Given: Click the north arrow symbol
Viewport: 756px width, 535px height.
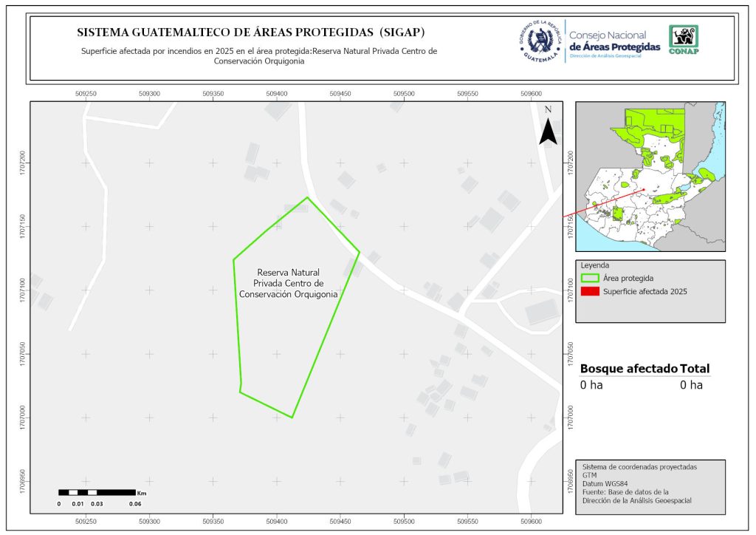Looking at the screenshot, I should coord(547,129).
